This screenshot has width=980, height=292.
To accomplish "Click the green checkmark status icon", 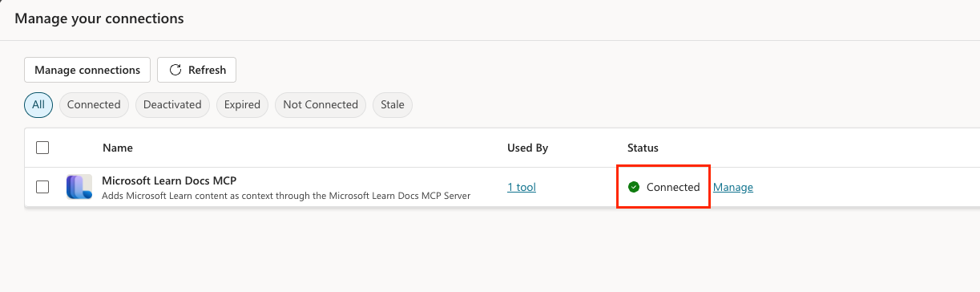I will coord(634,187).
